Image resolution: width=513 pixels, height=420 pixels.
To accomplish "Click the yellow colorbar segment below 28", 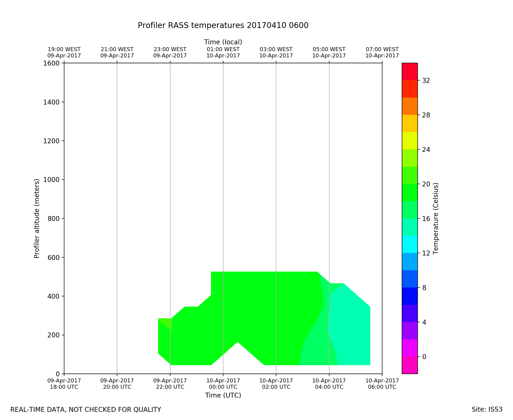I will click(x=409, y=123).
